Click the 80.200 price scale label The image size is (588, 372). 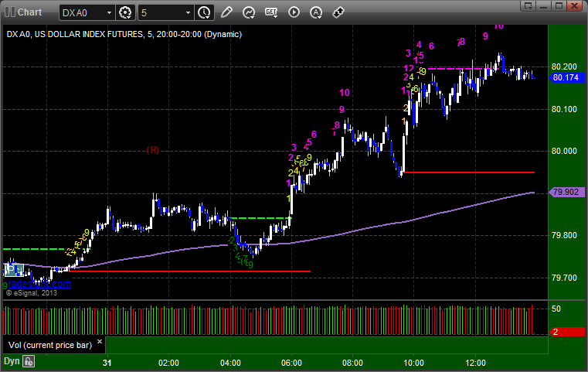tap(564, 67)
